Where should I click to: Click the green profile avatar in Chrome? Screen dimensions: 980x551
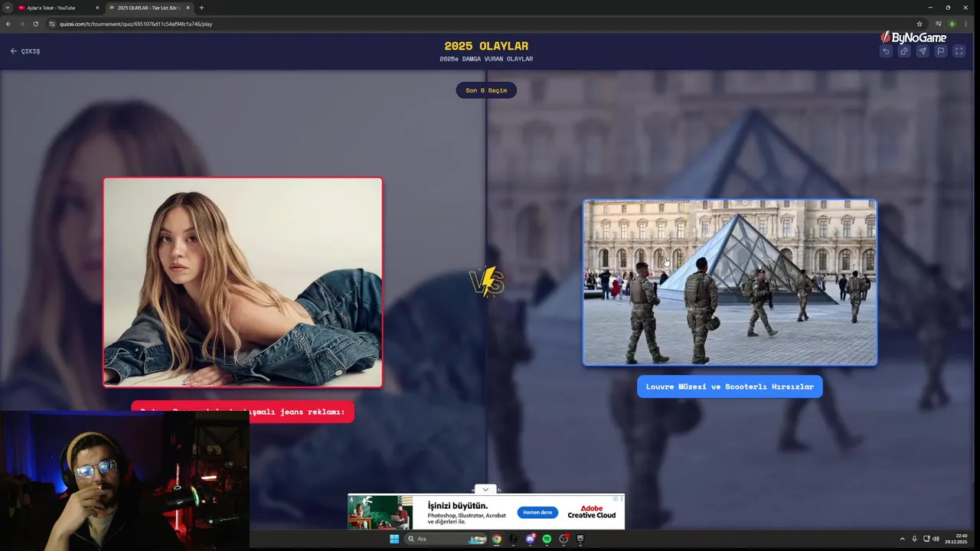952,24
